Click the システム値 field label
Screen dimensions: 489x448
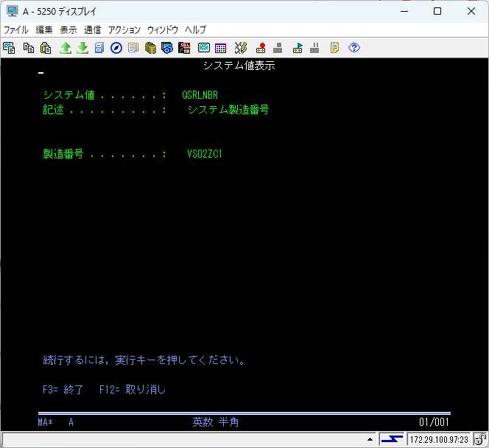[x=68, y=95]
